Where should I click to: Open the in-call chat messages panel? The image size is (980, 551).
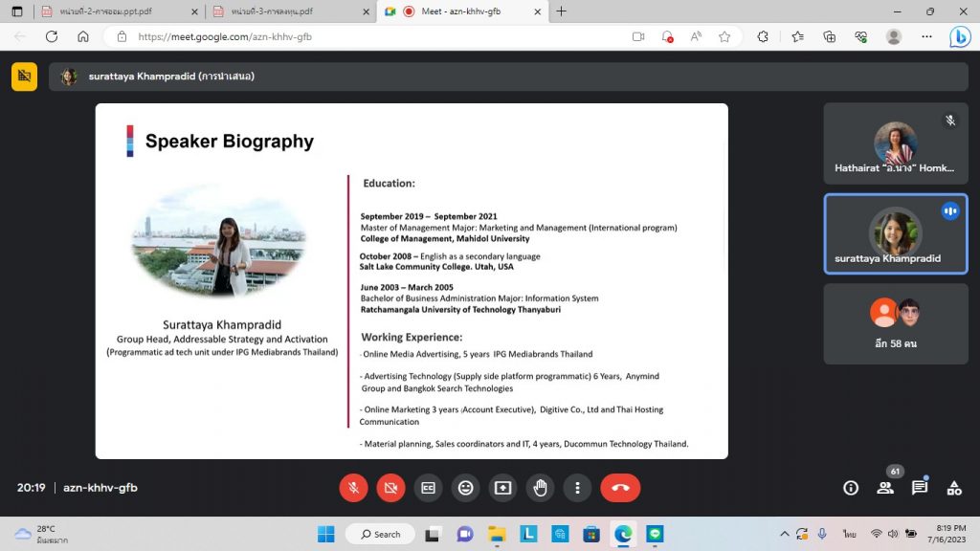(x=920, y=488)
